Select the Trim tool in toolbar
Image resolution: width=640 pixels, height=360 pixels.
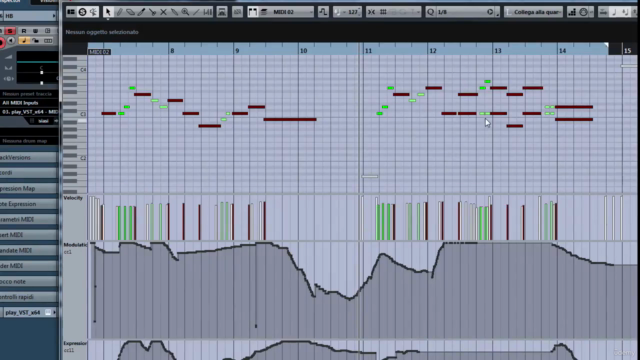141,12
